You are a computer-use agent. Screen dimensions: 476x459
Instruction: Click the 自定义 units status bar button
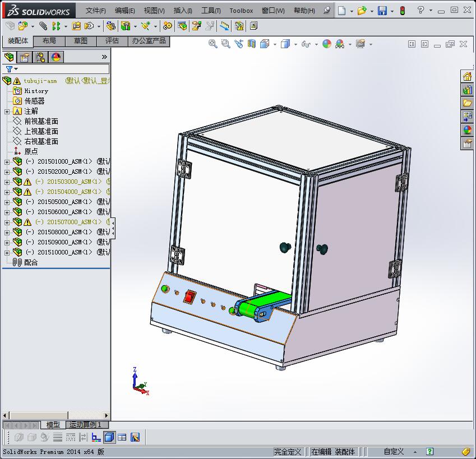coord(394,452)
